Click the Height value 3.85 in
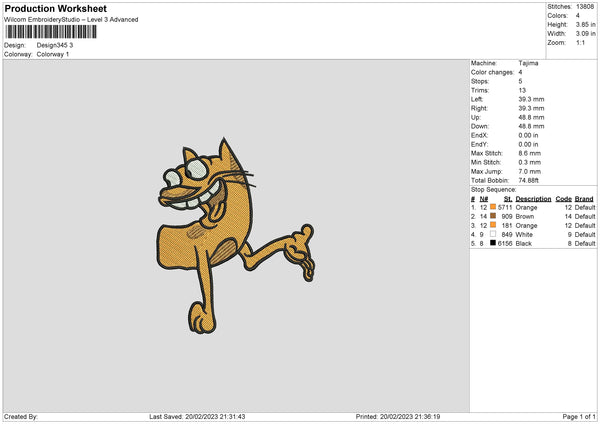 (585, 24)
